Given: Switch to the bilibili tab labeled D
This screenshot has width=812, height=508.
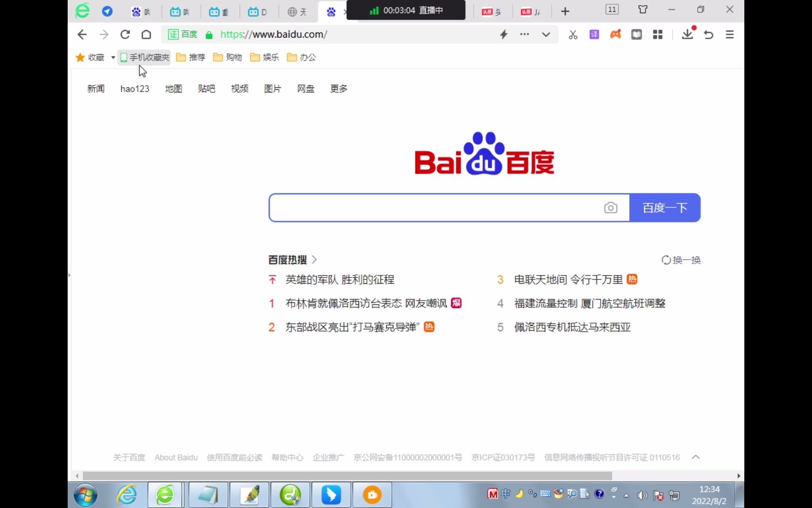Looking at the screenshot, I should (258, 12).
